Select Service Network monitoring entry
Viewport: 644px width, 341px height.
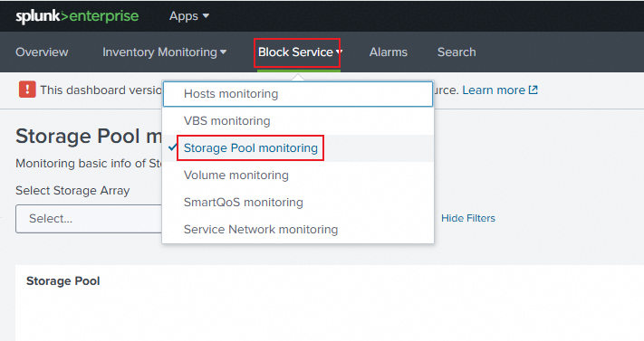[x=298, y=230]
